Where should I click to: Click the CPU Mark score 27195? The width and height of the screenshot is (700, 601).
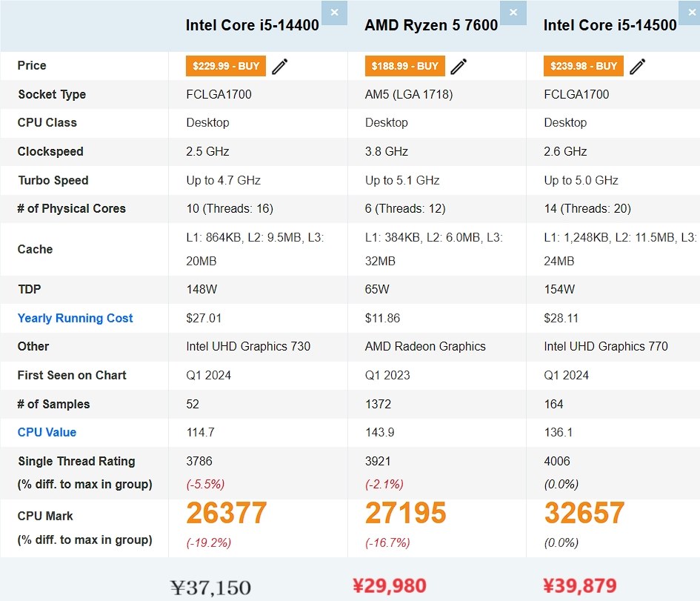(405, 513)
